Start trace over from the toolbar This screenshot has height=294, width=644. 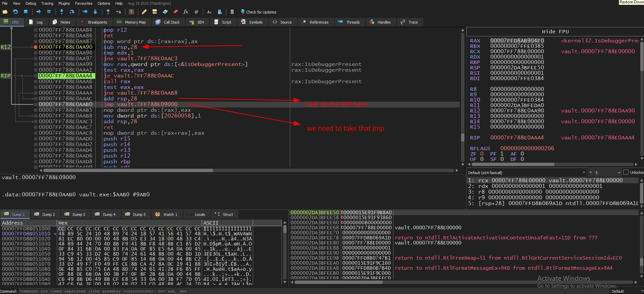[x=95, y=12]
